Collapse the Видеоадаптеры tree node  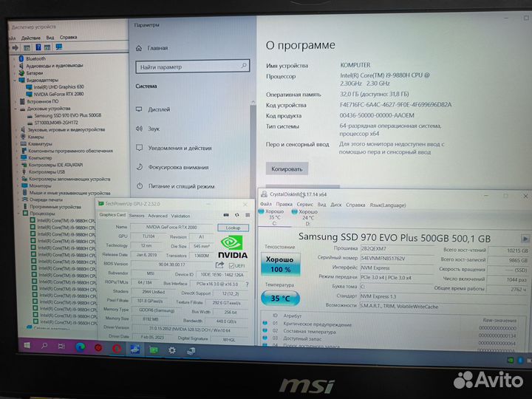15,81
